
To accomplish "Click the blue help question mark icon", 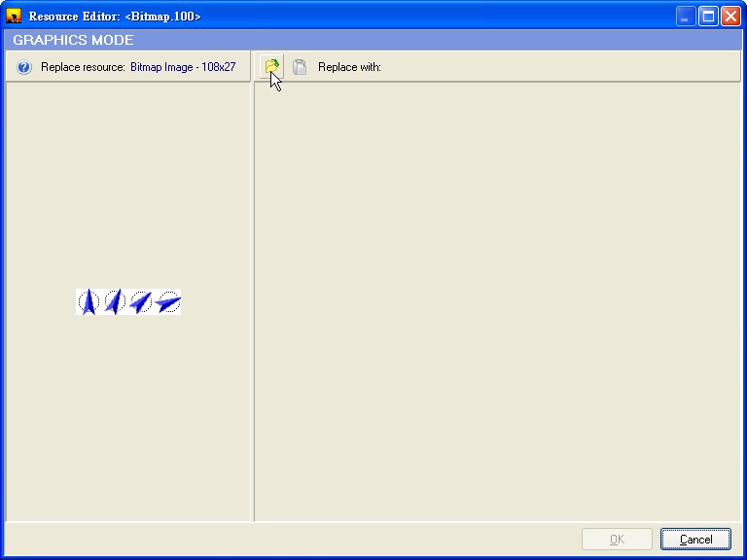I will tap(23, 67).
